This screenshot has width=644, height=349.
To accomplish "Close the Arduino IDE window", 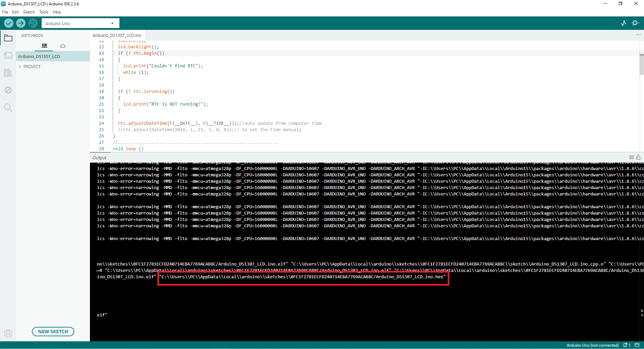I will point(636,4).
